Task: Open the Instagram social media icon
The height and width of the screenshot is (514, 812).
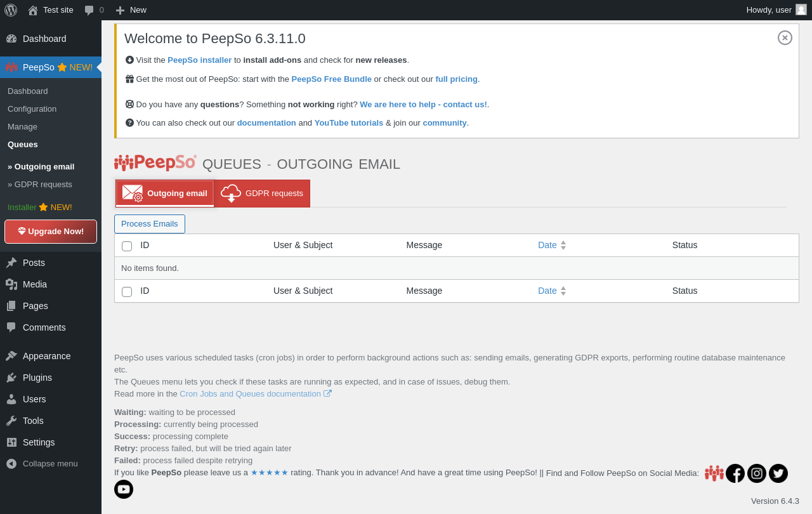Action: 757,473
